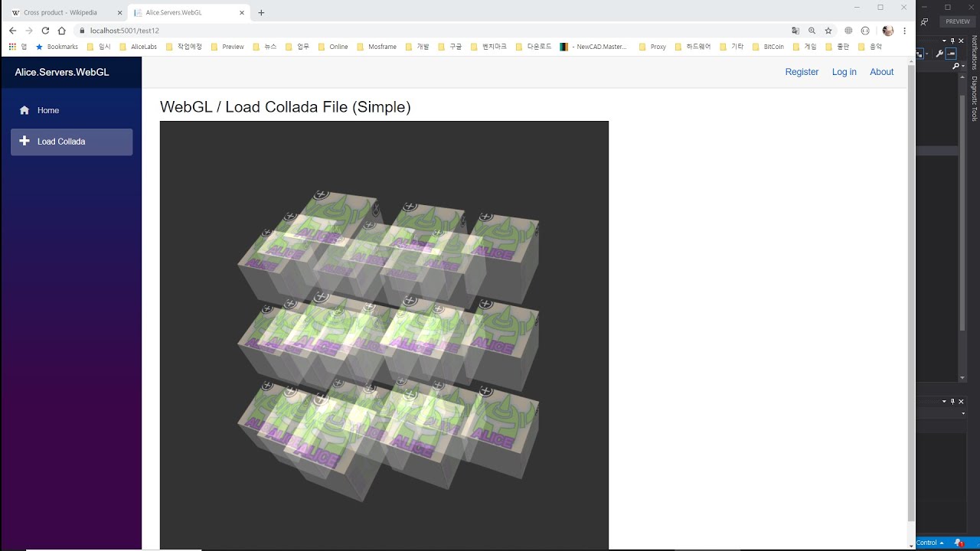This screenshot has height=551, width=980.
Task: Open Notifications tab in Visual Studio
Action: point(975,52)
